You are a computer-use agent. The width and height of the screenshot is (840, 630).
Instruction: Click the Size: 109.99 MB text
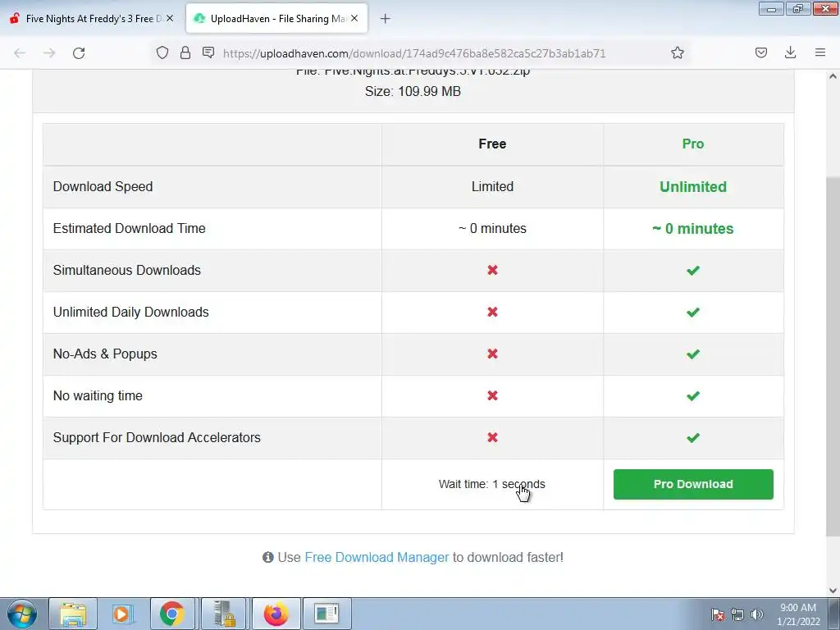pos(413,92)
